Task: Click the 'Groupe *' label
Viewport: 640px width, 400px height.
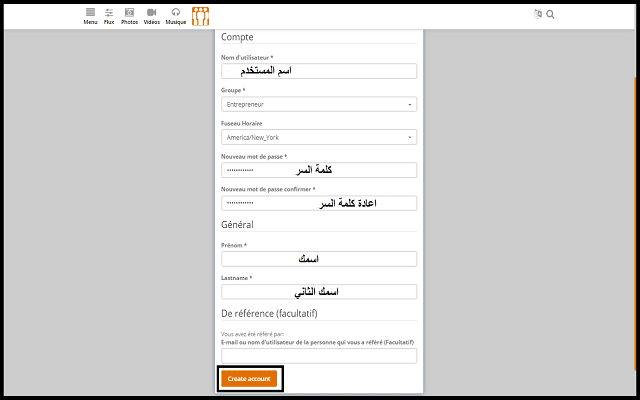Action: click(233, 90)
